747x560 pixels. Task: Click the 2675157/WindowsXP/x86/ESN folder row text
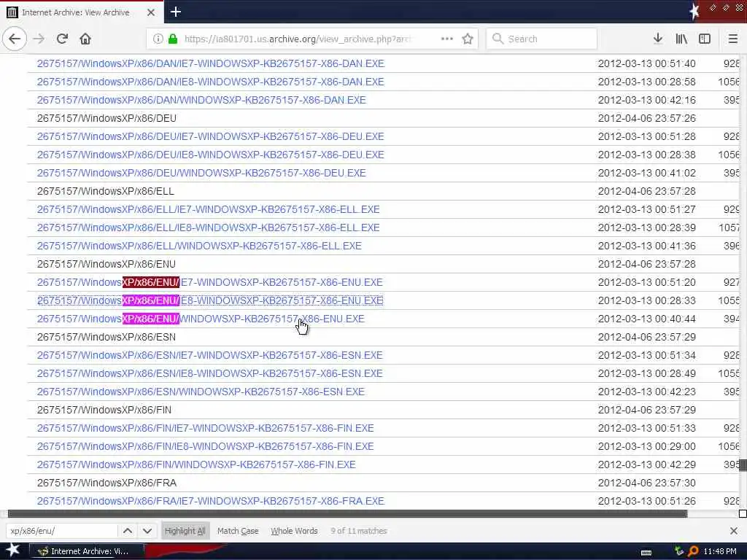(107, 337)
